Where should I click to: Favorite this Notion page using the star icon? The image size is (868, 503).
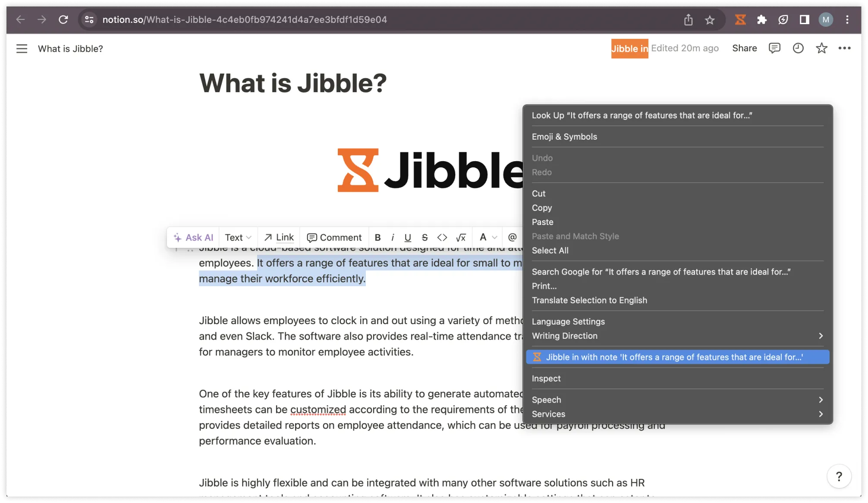click(x=821, y=48)
